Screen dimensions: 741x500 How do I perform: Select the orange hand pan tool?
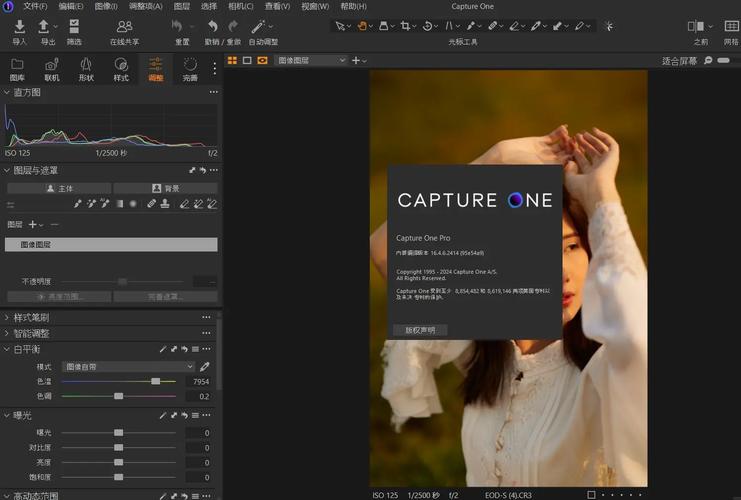pos(362,26)
